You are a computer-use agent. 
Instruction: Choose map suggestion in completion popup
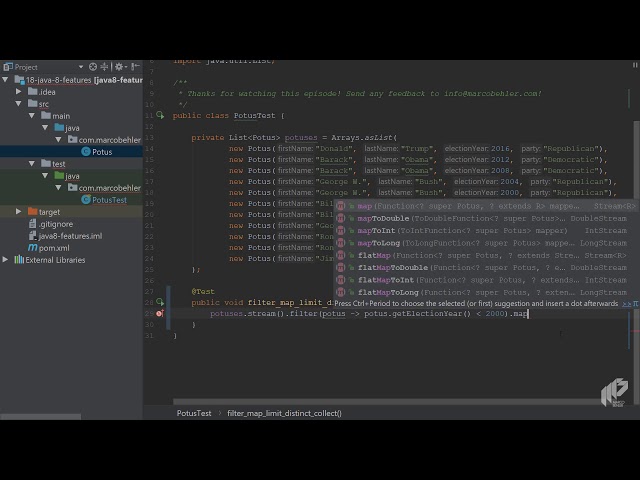(487, 207)
